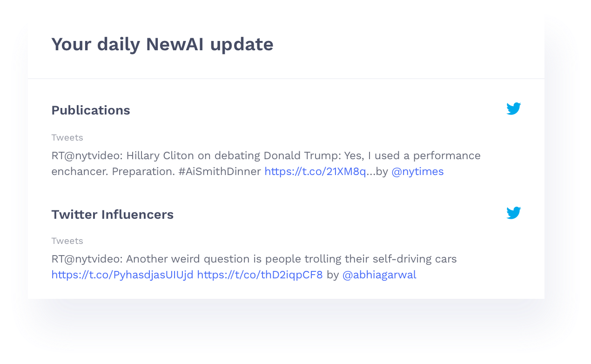Click RT@nytvideo in the Publications tweet
591x364 pixels.
tap(87, 155)
